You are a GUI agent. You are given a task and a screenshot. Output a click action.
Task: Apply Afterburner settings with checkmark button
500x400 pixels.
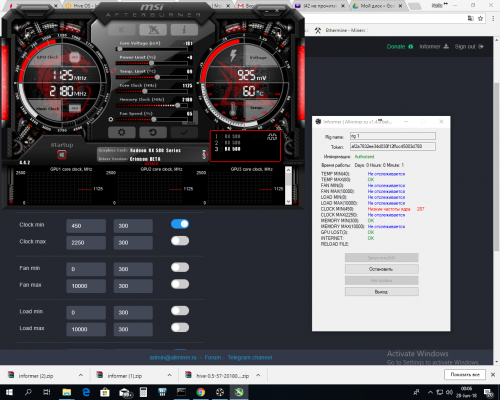coord(184,132)
